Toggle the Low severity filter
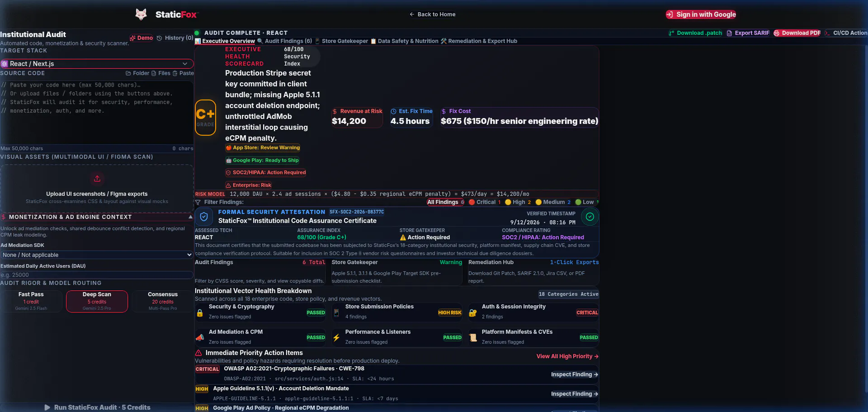Screen dimensions: 868x412 point(587,202)
